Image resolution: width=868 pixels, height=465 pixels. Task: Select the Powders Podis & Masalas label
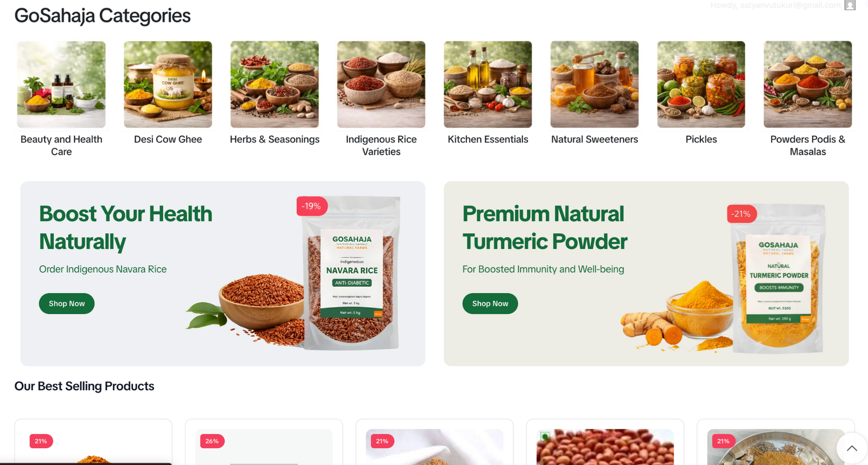click(808, 145)
